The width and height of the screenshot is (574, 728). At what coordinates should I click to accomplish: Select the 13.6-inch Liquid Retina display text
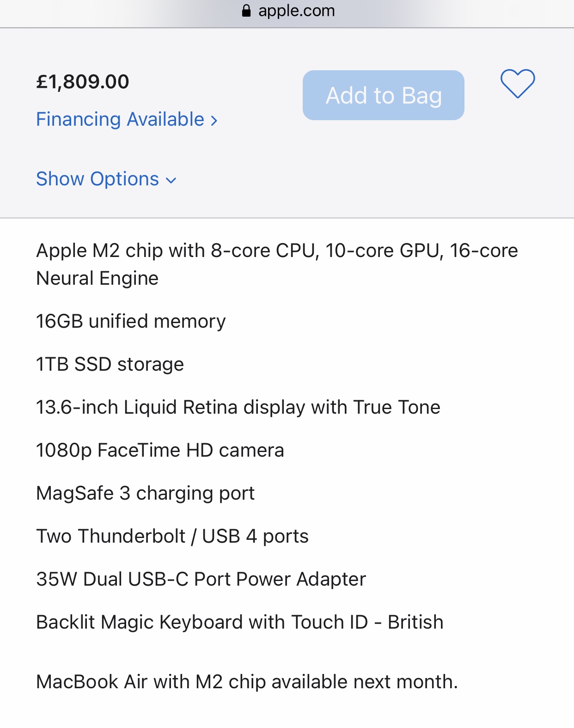tap(238, 407)
